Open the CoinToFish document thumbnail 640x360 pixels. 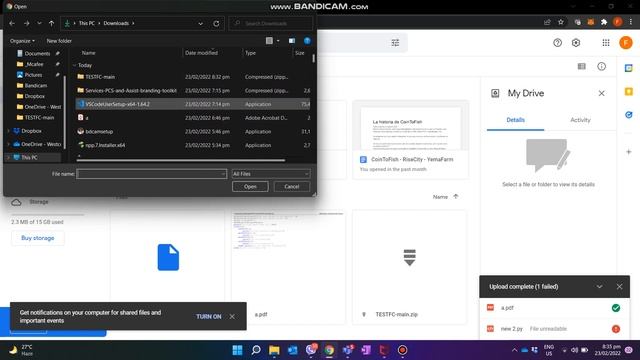(411, 127)
